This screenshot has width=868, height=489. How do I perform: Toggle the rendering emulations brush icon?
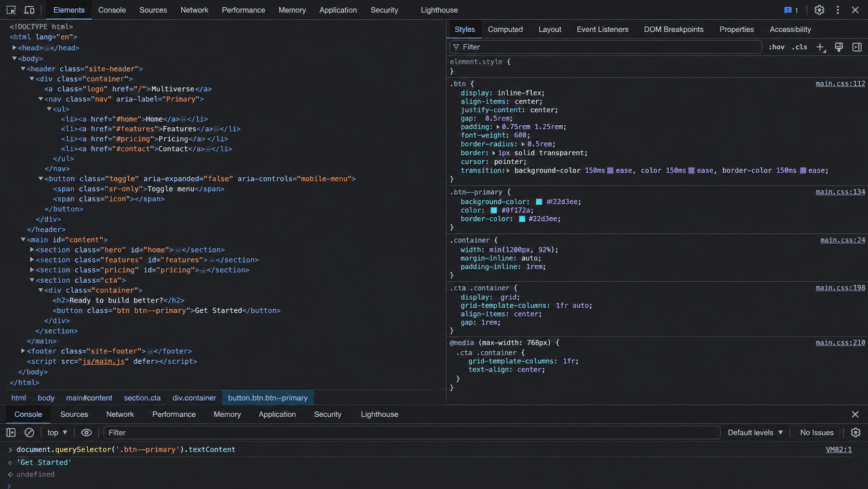tap(839, 47)
